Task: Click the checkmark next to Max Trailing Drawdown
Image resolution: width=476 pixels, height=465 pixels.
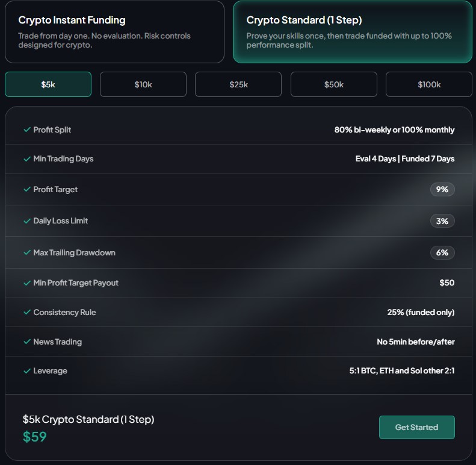Action: [x=26, y=253]
